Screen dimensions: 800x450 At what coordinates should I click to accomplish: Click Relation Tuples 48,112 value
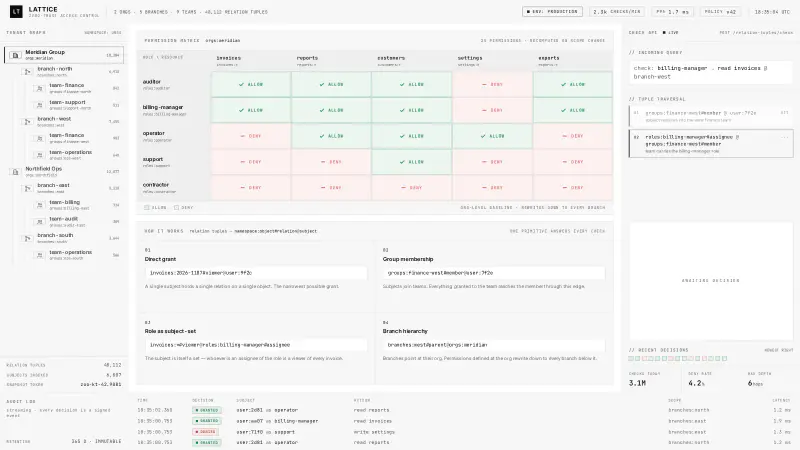pyautogui.click(x=112, y=365)
